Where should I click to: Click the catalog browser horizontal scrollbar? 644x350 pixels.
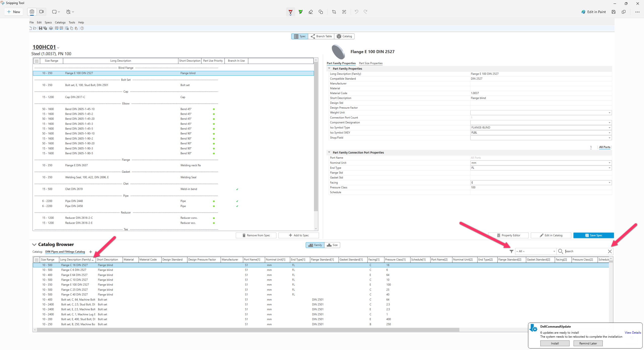248,330
